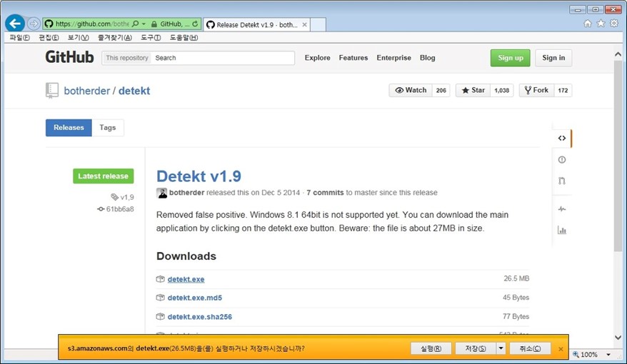Open the address bar dropdown arrow
The height and width of the screenshot is (364, 627).
[144, 24]
